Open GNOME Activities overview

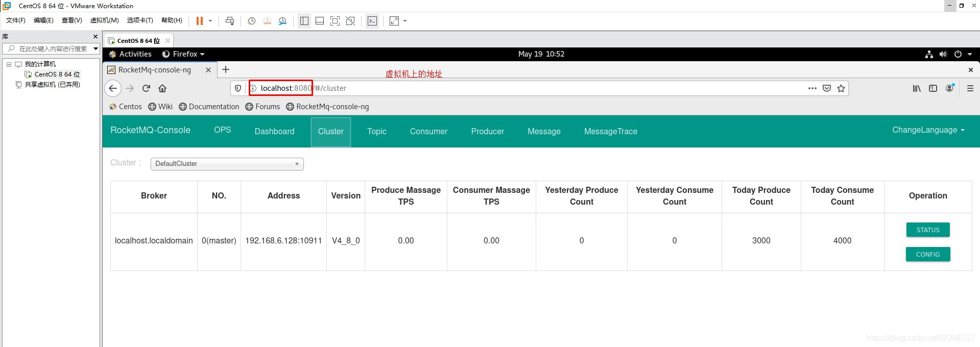(x=130, y=54)
